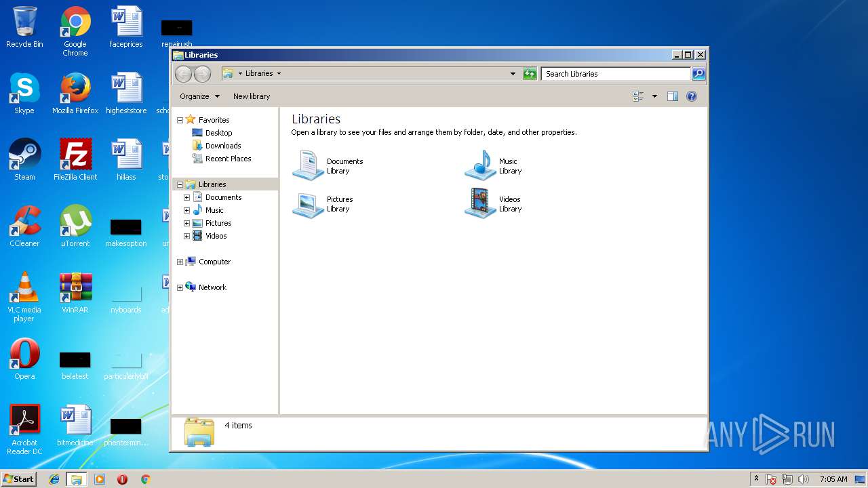The height and width of the screenshot is (488, 868).
Task: Show hidden tray icons arrow
Action: click(756, 479)
